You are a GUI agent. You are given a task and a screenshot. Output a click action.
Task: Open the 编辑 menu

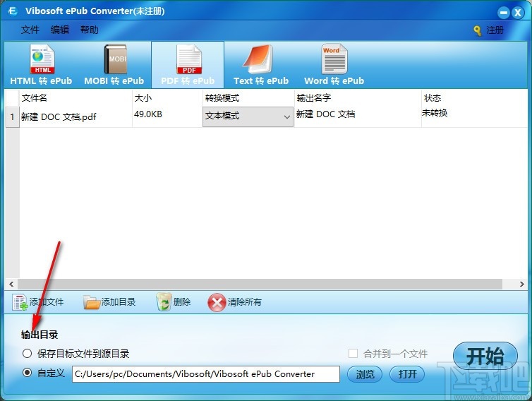click(x=60, y=30)
